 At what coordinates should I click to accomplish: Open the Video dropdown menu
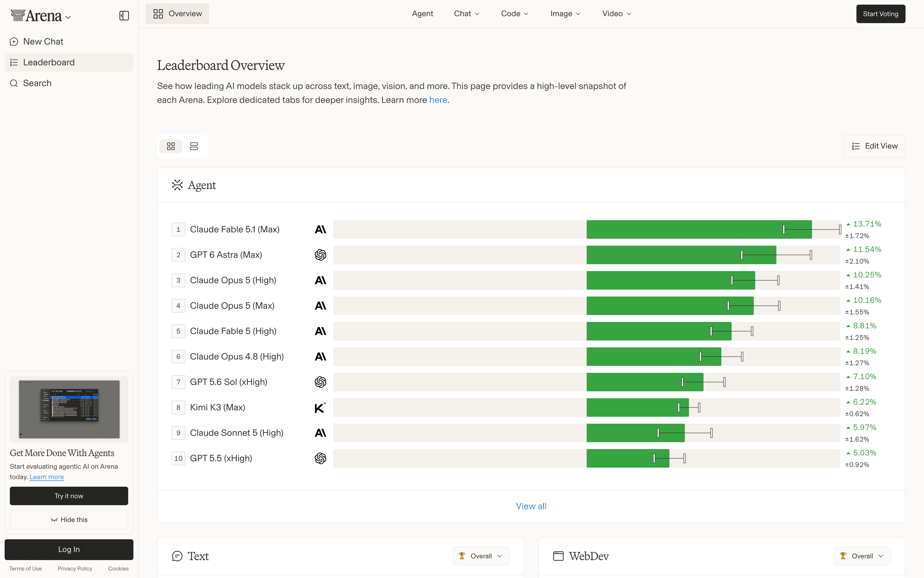pos(617,14)
